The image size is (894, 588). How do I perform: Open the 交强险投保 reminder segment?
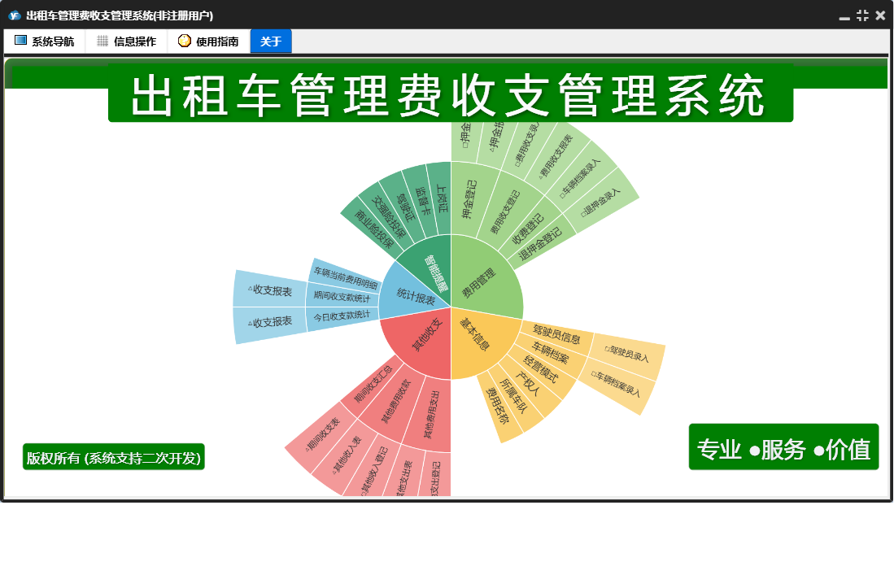click(390, 216)
